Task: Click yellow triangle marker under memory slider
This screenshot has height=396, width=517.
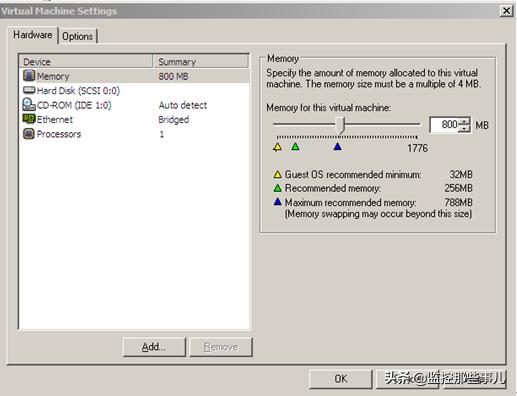Action: [277, 147]
